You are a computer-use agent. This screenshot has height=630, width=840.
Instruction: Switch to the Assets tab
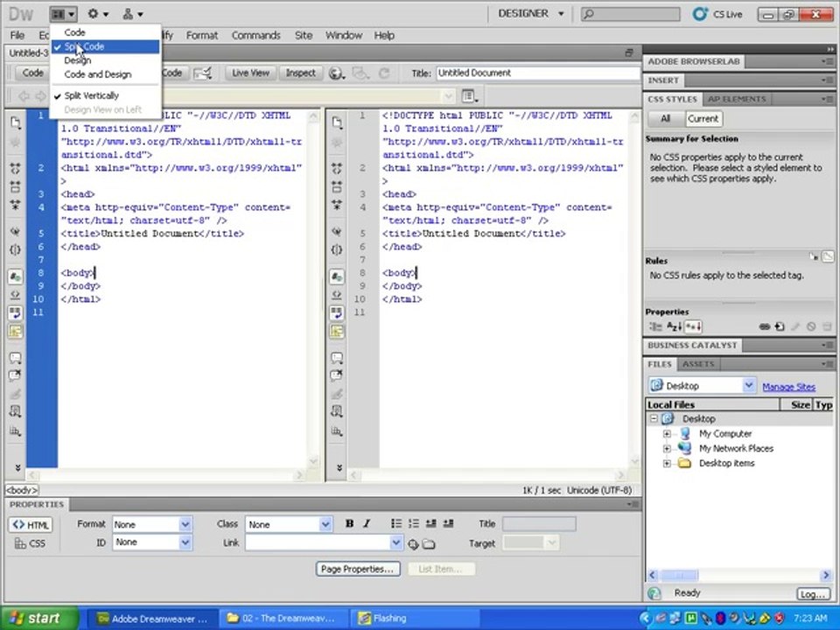698,364
